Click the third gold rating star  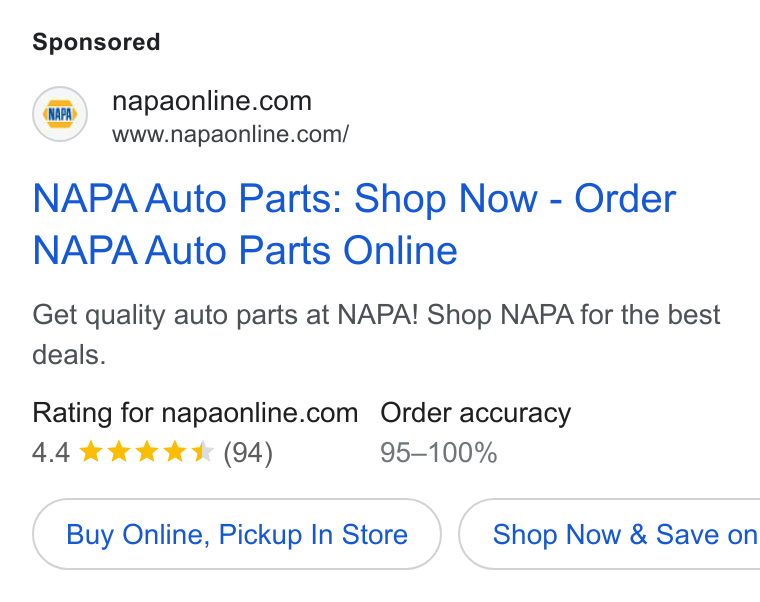146,451
